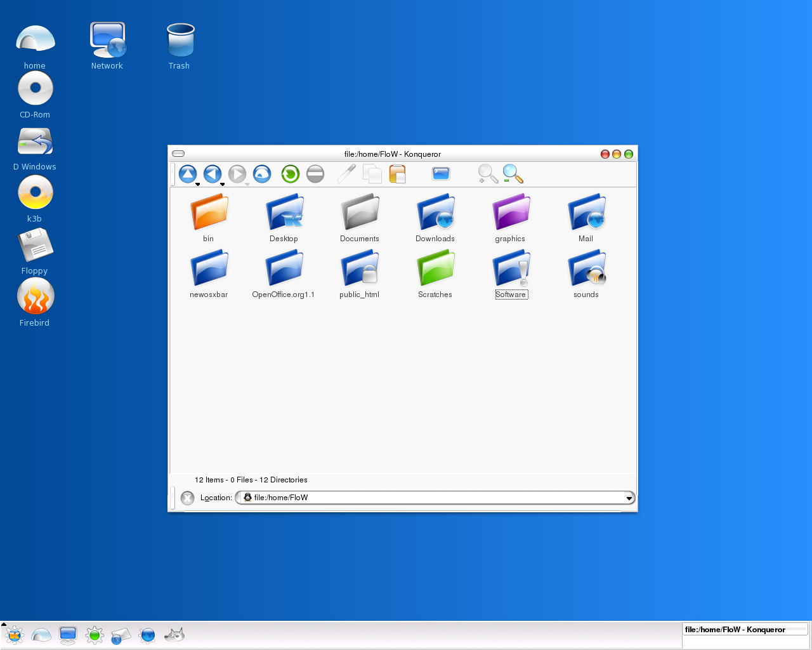Image resolution: width=812 pixels, height=650 pixels.
Task: Click the Location address input field
Action: (x=435, y=498)
